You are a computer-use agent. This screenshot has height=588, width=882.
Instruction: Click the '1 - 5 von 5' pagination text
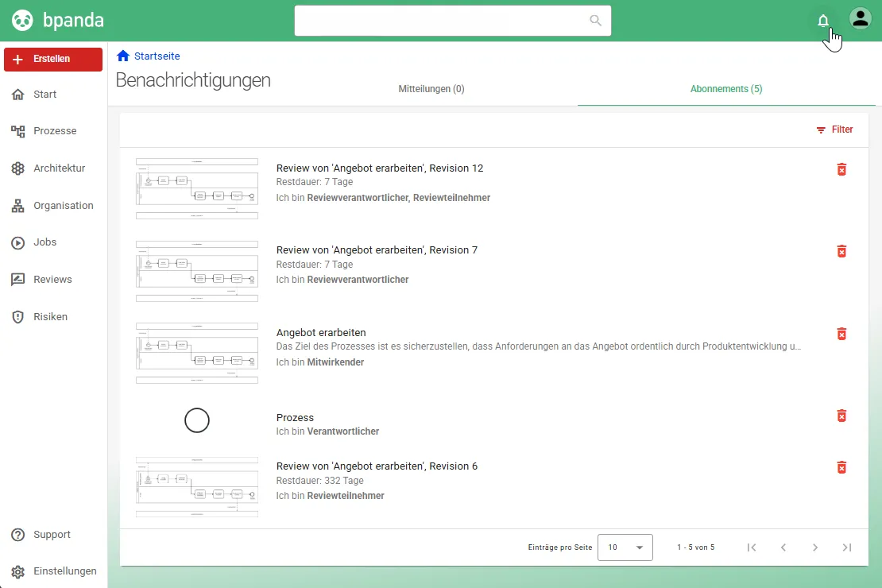click(x=696, y=547)
